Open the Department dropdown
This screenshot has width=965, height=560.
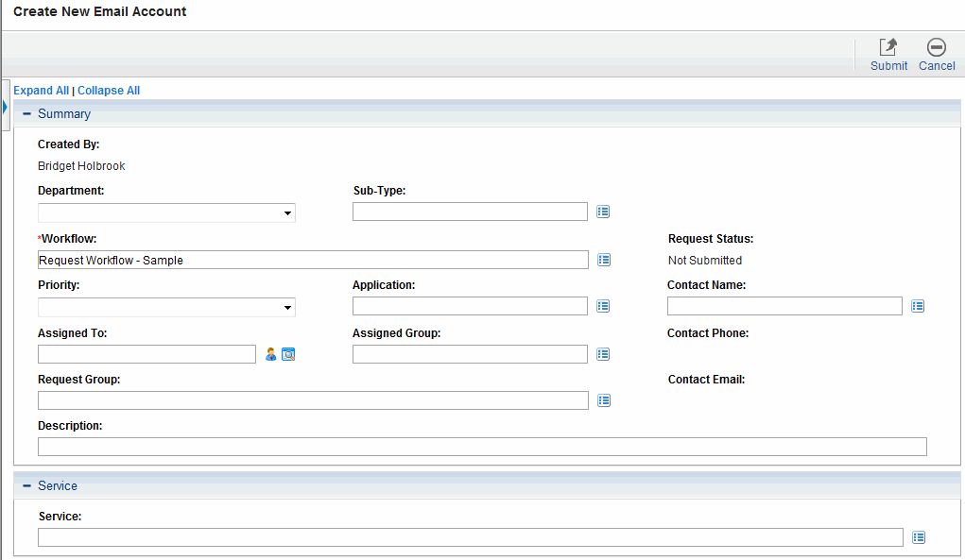tap(286, 212)
